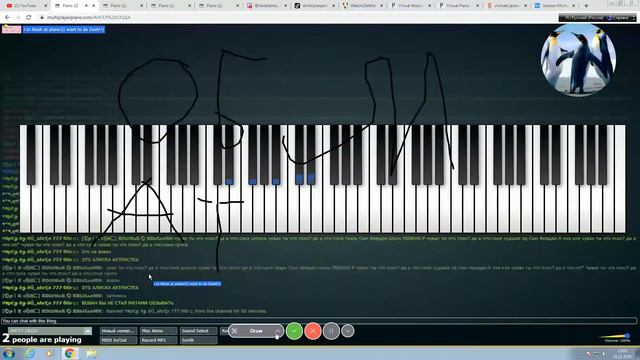Click the '2 people are playing' status text
Screen dimensions: 640x360
tap(42, 339)
